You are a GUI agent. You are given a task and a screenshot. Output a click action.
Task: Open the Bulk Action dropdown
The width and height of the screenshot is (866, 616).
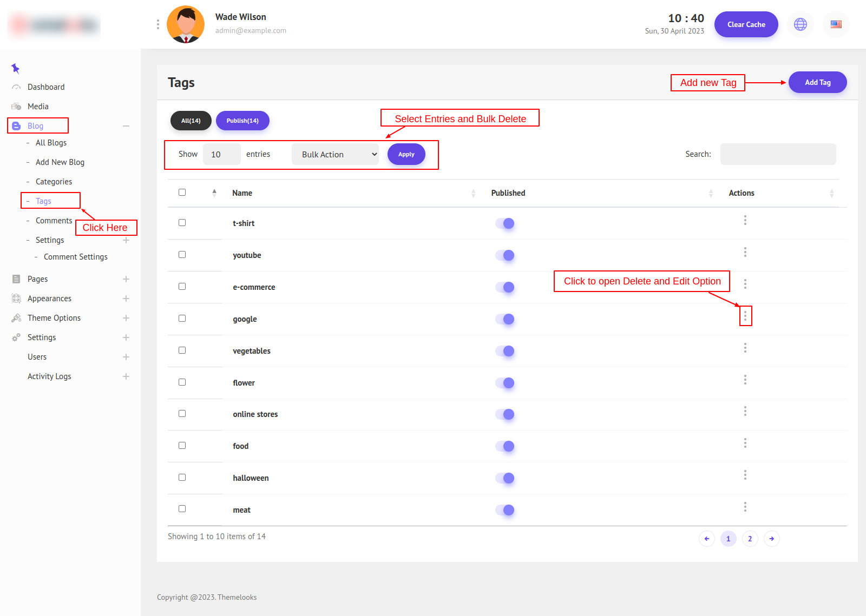coord(335,154)
